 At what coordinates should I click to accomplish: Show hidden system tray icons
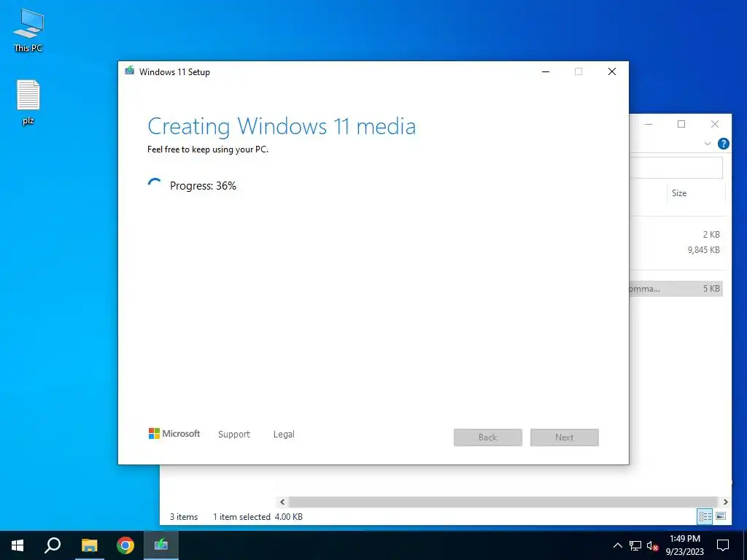[x=617, y=545]
